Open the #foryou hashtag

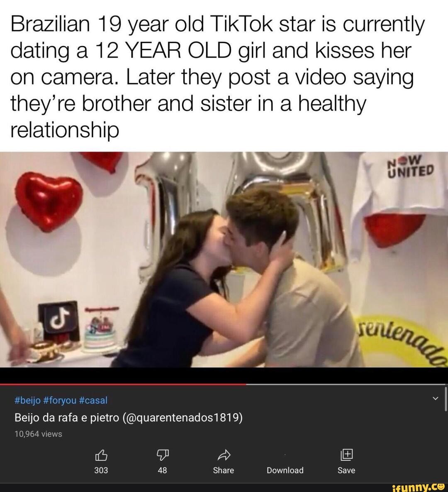tap(59, 400)
